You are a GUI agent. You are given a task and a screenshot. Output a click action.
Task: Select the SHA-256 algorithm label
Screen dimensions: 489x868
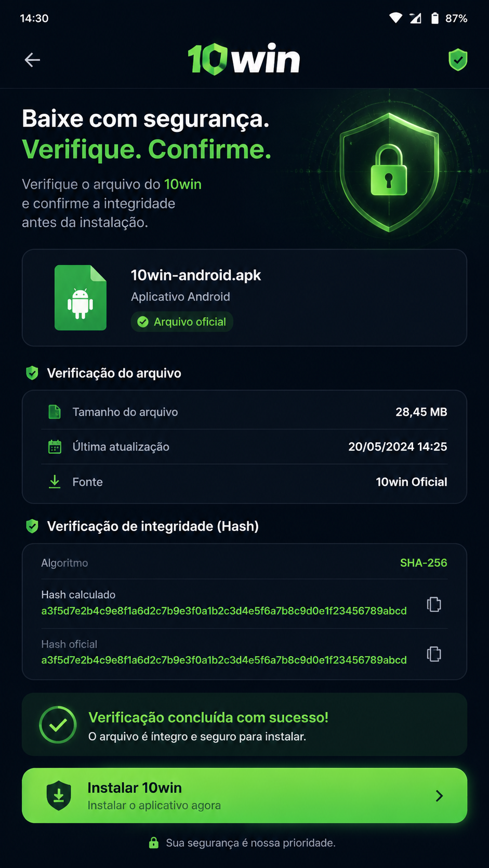tap(424, 563)
